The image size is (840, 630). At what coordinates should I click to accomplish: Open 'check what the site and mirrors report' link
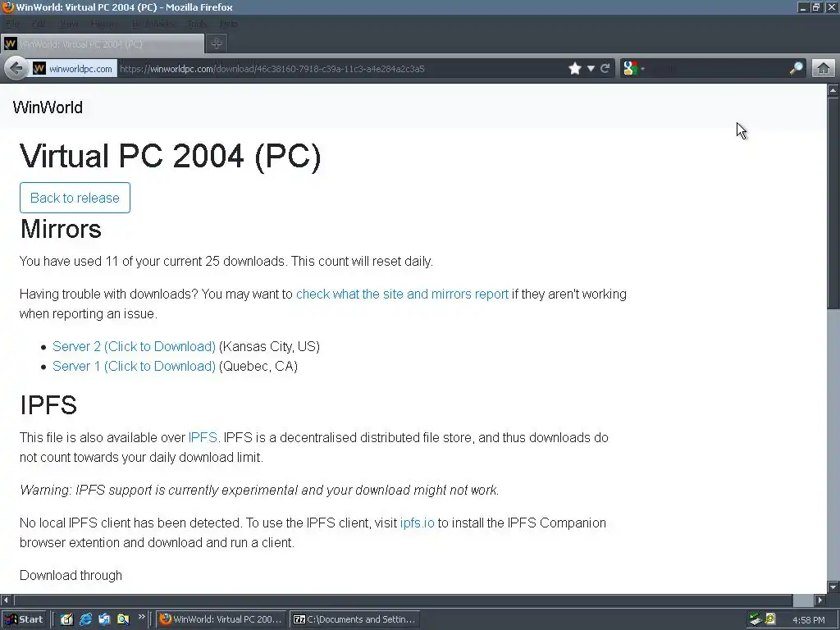pyautogui.click(x=402, y=294)
